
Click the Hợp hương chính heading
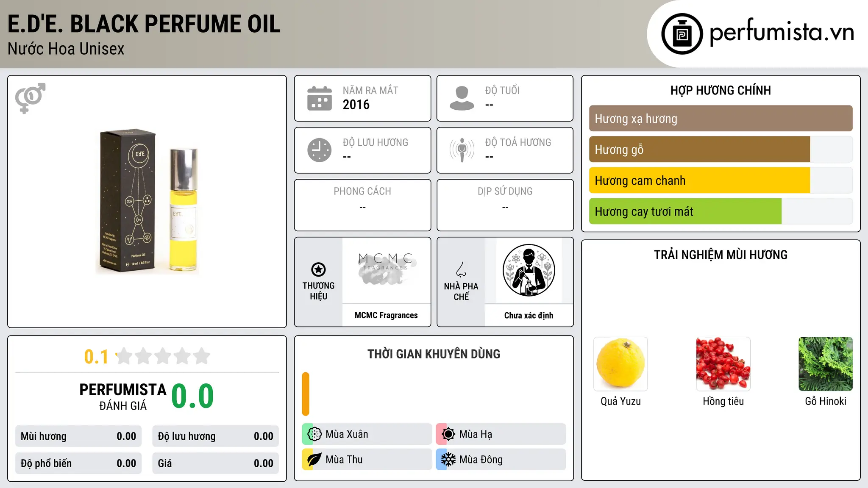click(x=721, y=90)
